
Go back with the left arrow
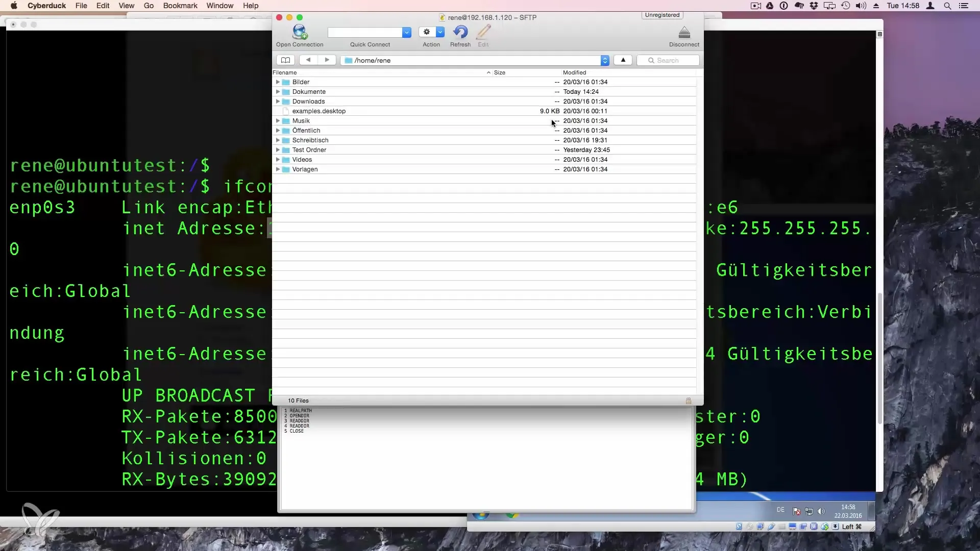[x=308, y=60]
